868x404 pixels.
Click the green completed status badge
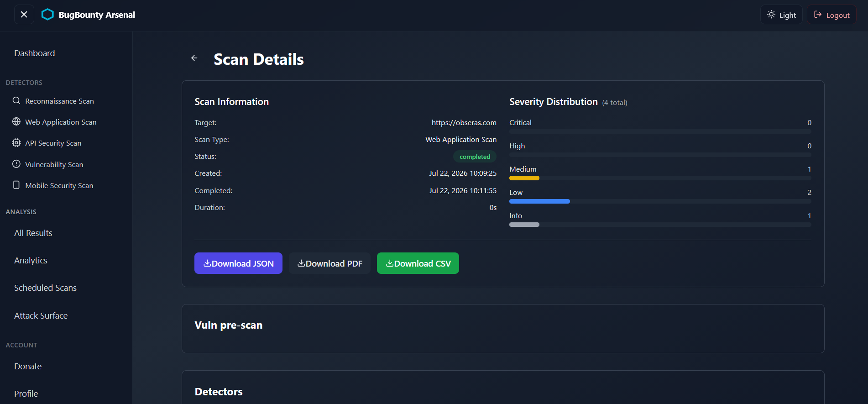tap(475, 157)
